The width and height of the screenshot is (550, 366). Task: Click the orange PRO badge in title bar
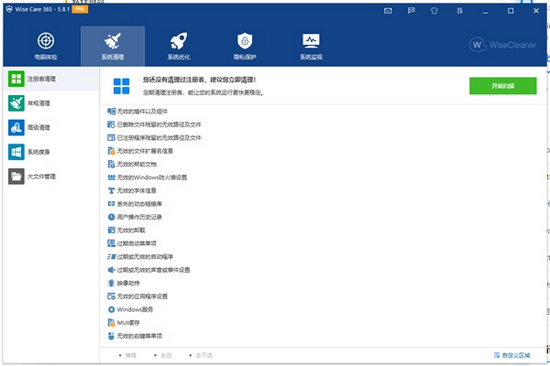point(80,9)
